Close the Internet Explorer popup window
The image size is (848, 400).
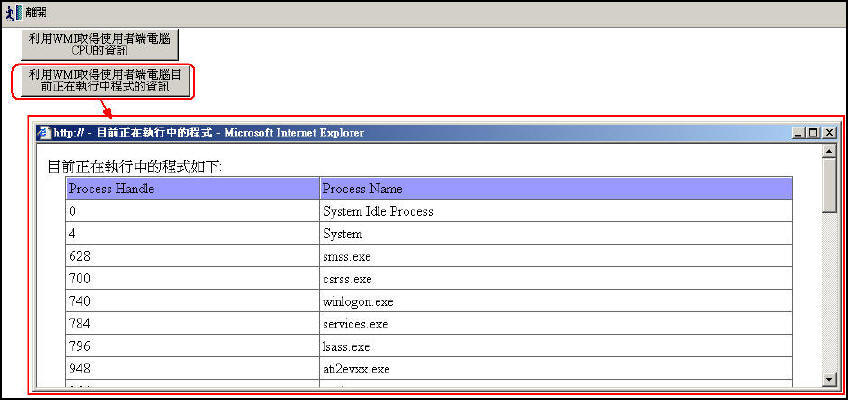pyautogui.click(x=827, y=132)
